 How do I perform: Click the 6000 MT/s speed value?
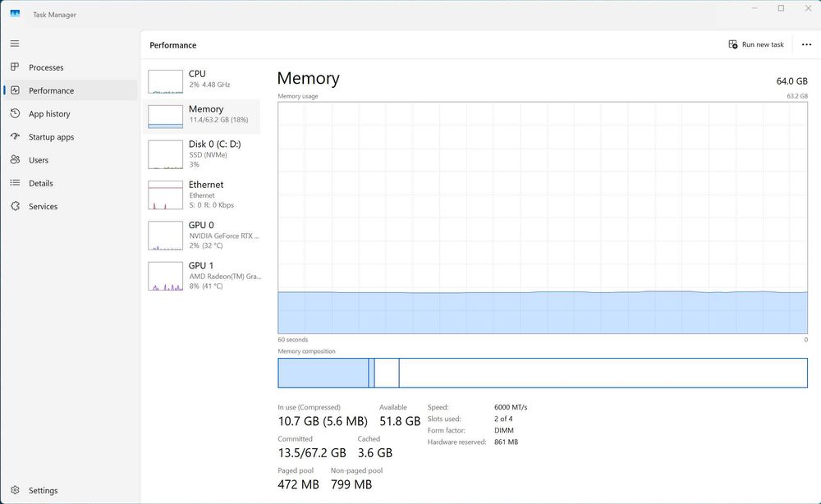tap(511, 407)
